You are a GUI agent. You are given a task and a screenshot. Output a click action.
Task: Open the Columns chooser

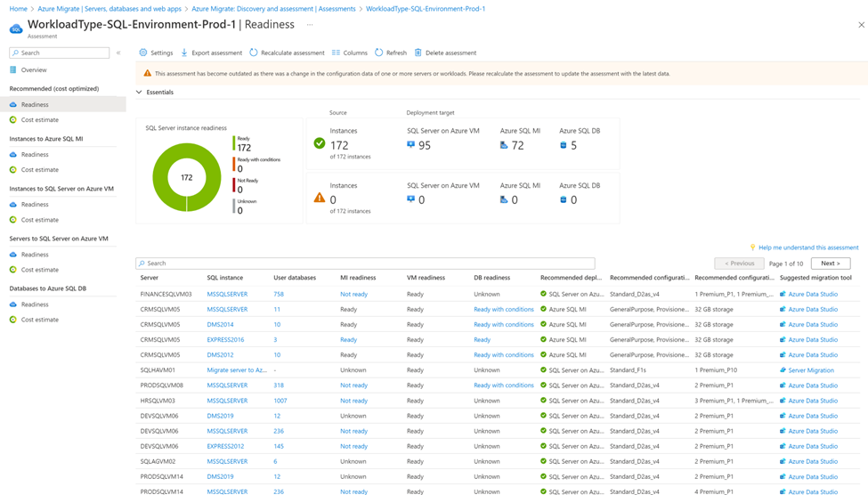point(349,53)
